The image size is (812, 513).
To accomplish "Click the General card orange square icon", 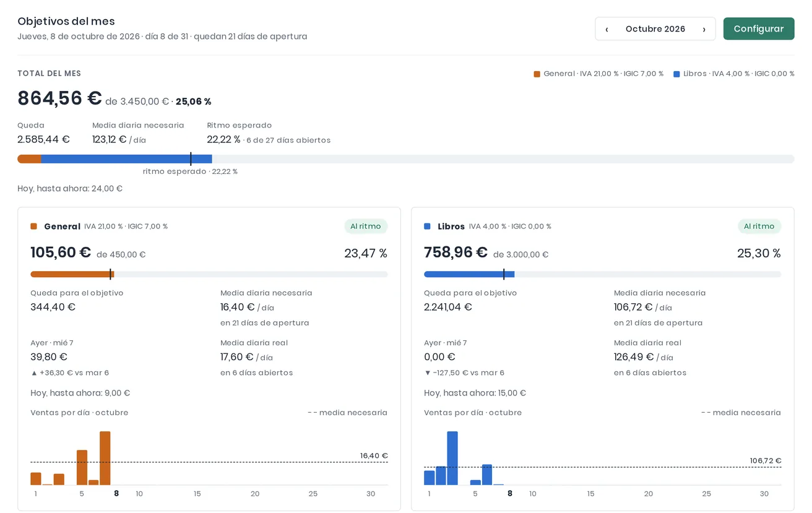I will click(x=34, y=226).
